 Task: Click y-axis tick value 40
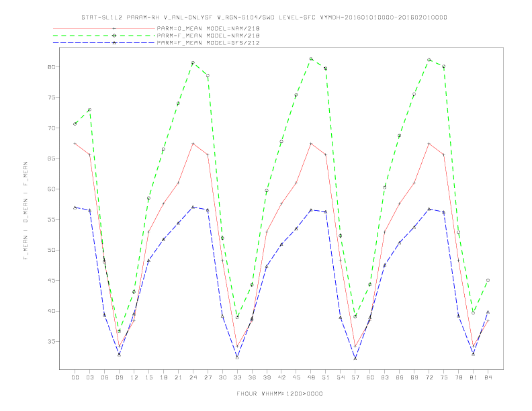pos(51,311)
